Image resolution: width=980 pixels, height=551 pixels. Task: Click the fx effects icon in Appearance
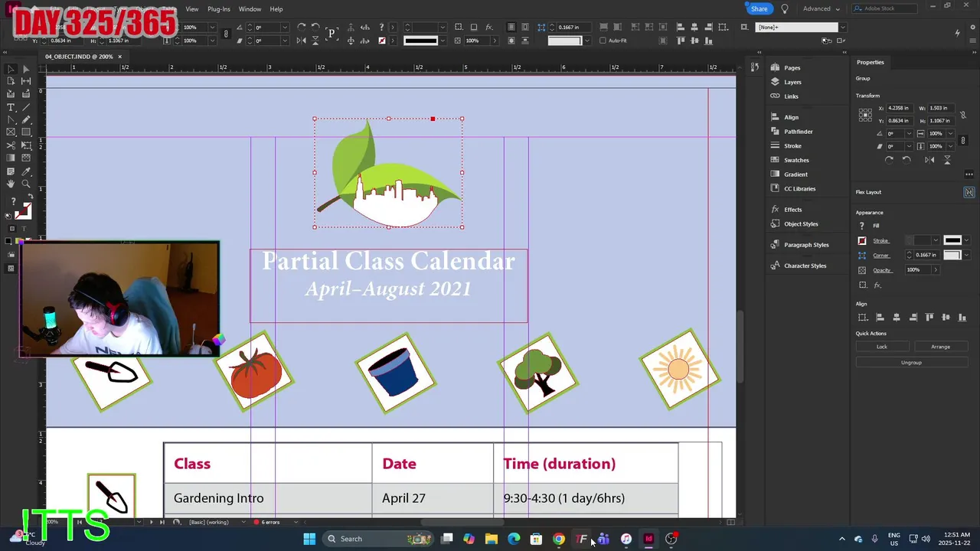[877, 285]
